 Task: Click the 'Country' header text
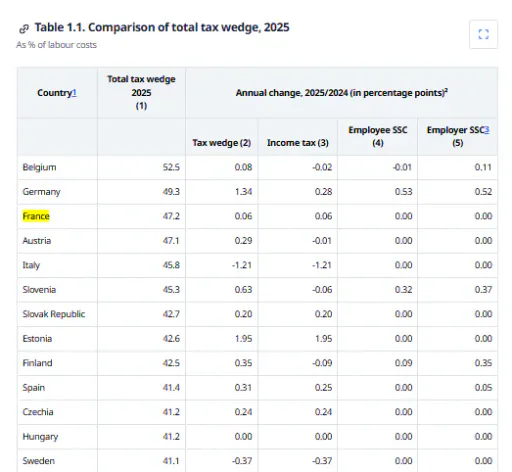(55, 93)
